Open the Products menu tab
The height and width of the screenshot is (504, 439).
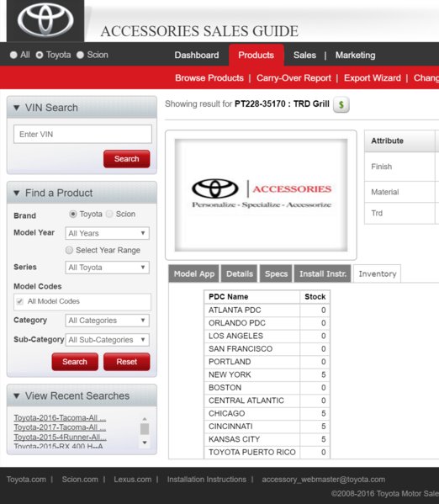pos(257,56)
